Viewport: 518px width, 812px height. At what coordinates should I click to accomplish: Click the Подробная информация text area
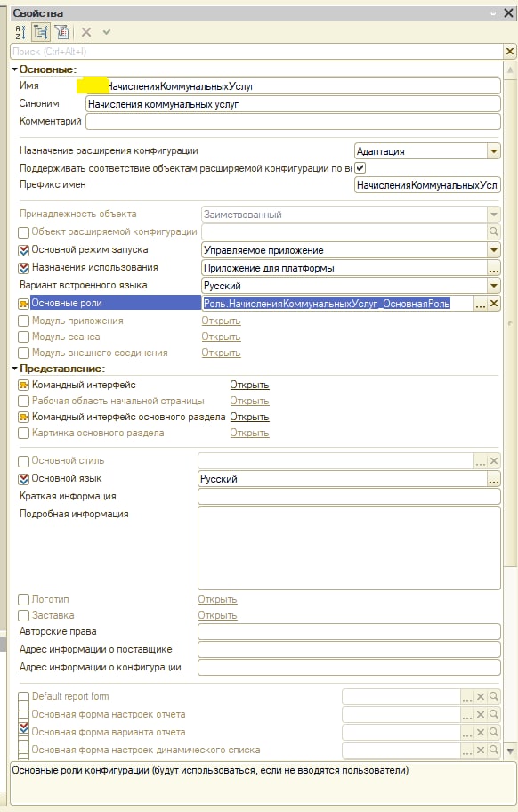click(x=349, y=548)
